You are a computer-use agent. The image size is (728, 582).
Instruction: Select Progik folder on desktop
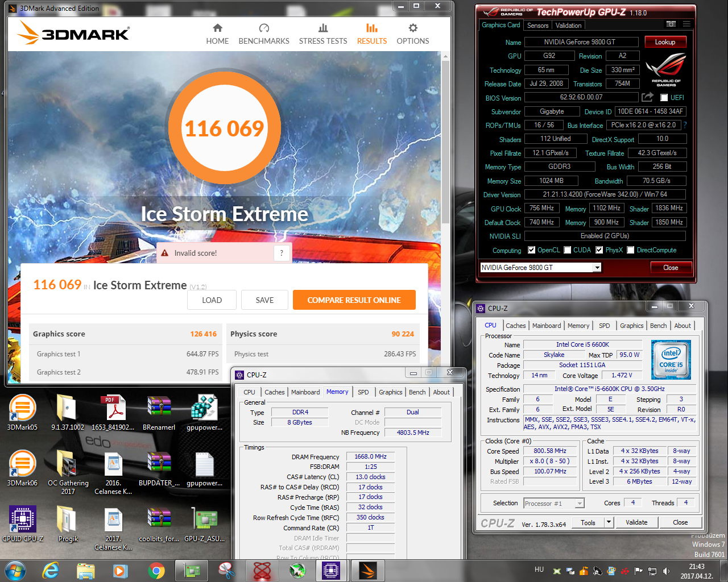[x=68, y=523]
